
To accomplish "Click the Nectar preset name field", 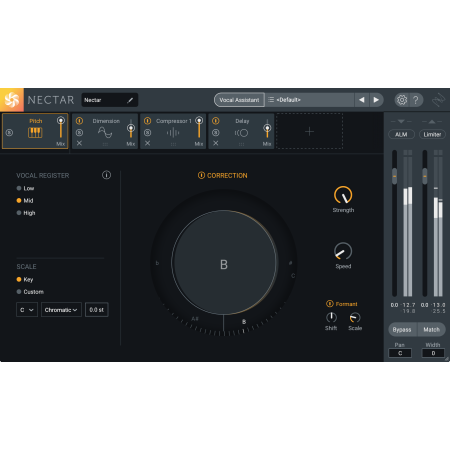I will [110, 100].
